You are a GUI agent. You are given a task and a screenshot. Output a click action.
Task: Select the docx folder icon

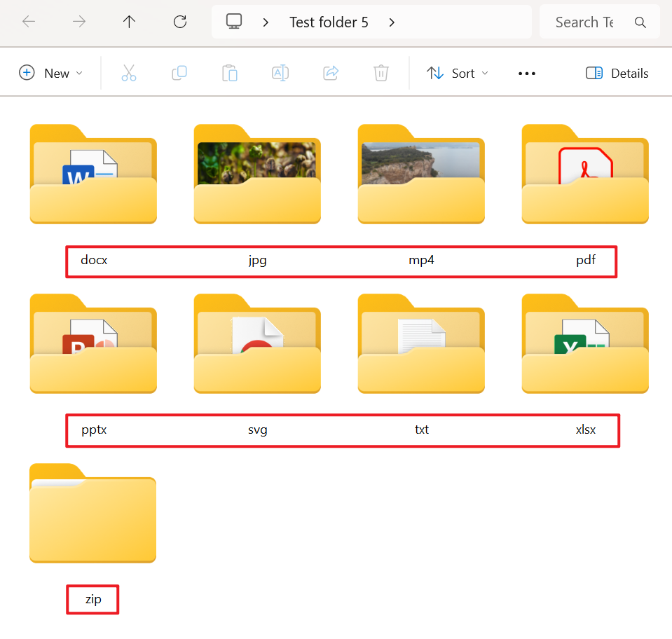point(93,174)
